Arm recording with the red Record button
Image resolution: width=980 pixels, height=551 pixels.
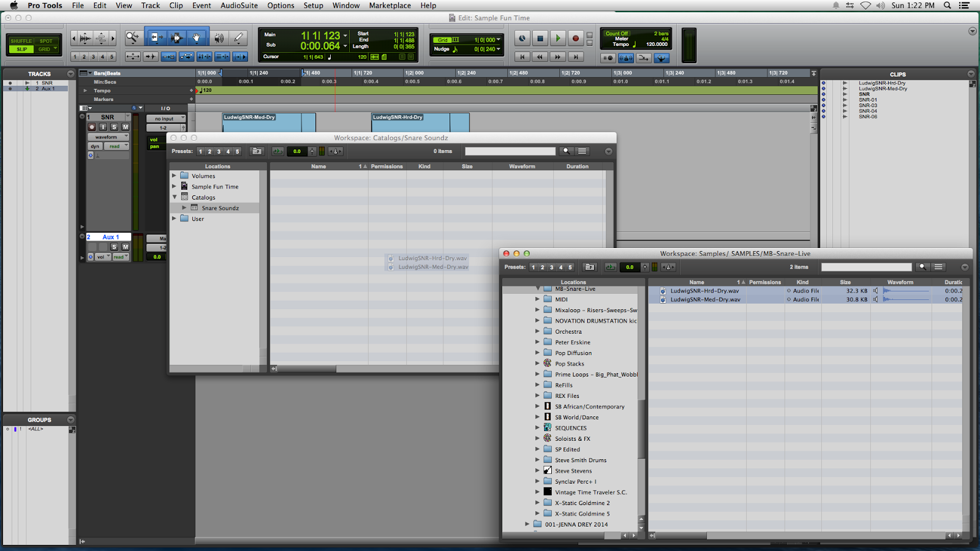click(x=575, y=39)
